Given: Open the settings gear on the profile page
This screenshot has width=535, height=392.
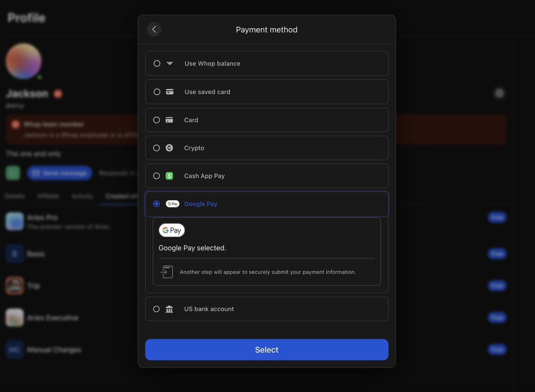Looking at the screenshot, I should 499,93.
